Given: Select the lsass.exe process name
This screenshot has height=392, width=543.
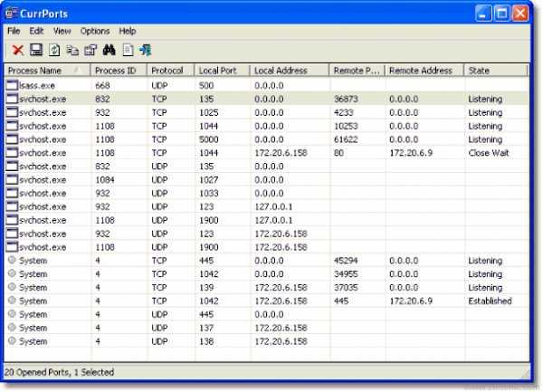Looking at the screenshot, I should click(x=37, y=85).
